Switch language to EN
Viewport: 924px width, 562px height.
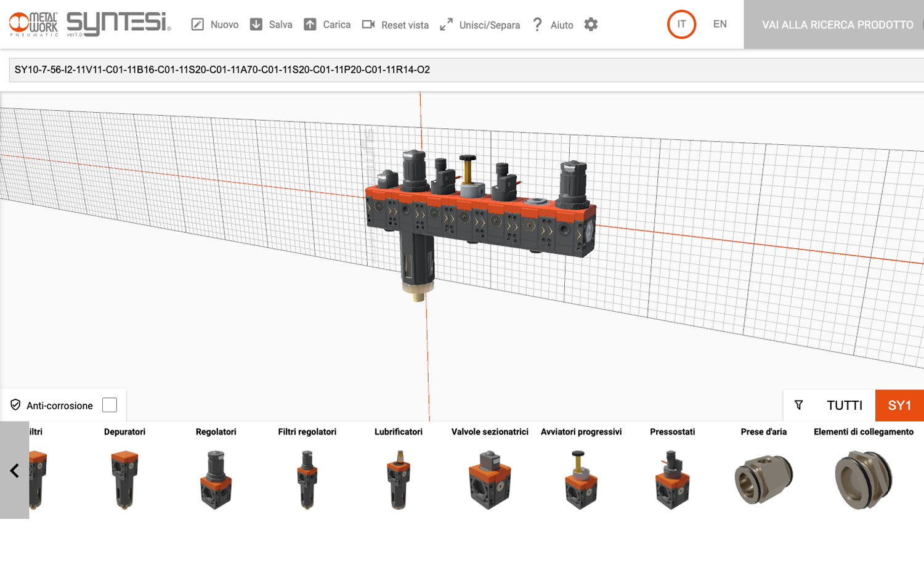click(719, 24)
